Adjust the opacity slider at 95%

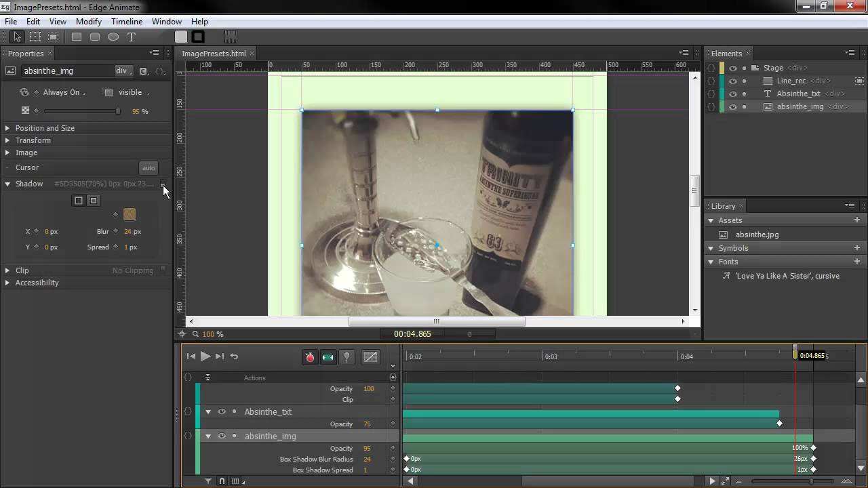(118, 111)
